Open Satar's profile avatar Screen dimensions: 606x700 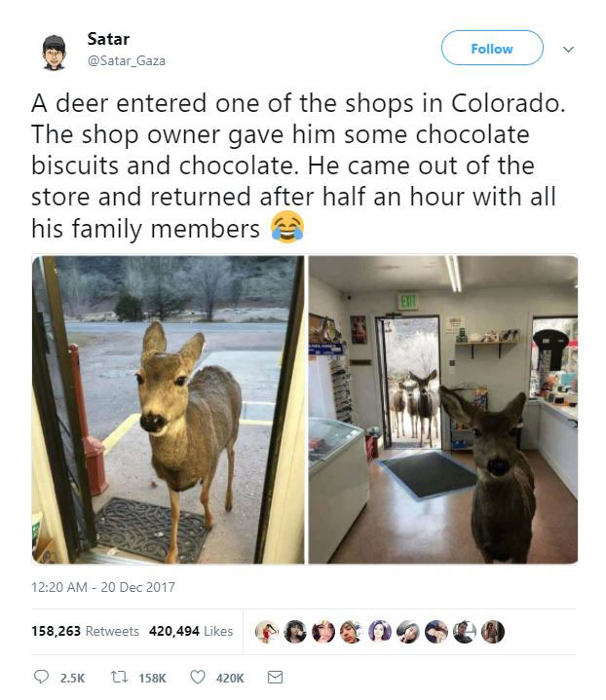click(55, 53)
